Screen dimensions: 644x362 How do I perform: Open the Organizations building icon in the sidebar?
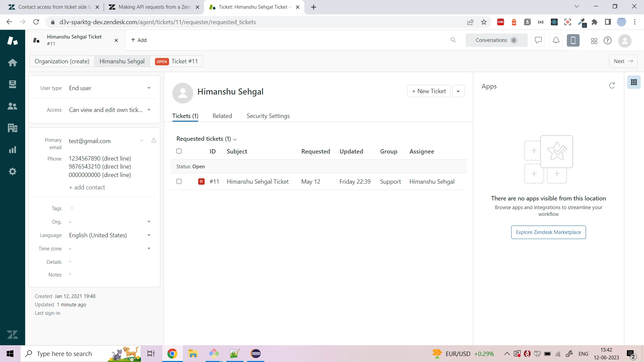[12, 128]
